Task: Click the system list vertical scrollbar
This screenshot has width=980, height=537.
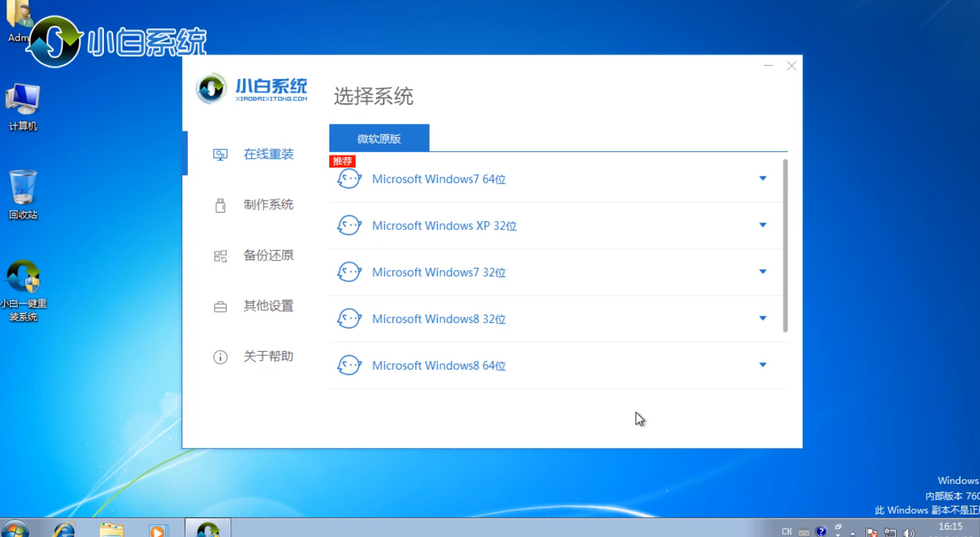Action: [x=785, y=246]
